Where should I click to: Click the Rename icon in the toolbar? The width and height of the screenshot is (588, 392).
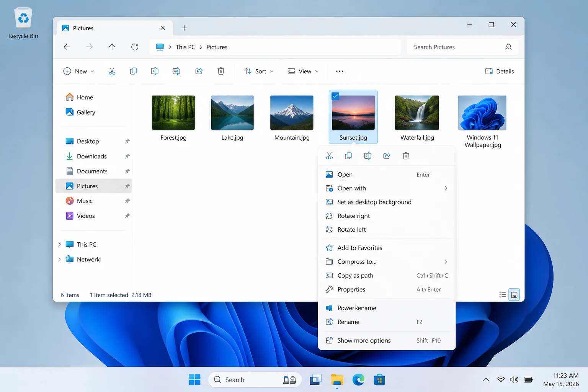click(x=176, y=71)
